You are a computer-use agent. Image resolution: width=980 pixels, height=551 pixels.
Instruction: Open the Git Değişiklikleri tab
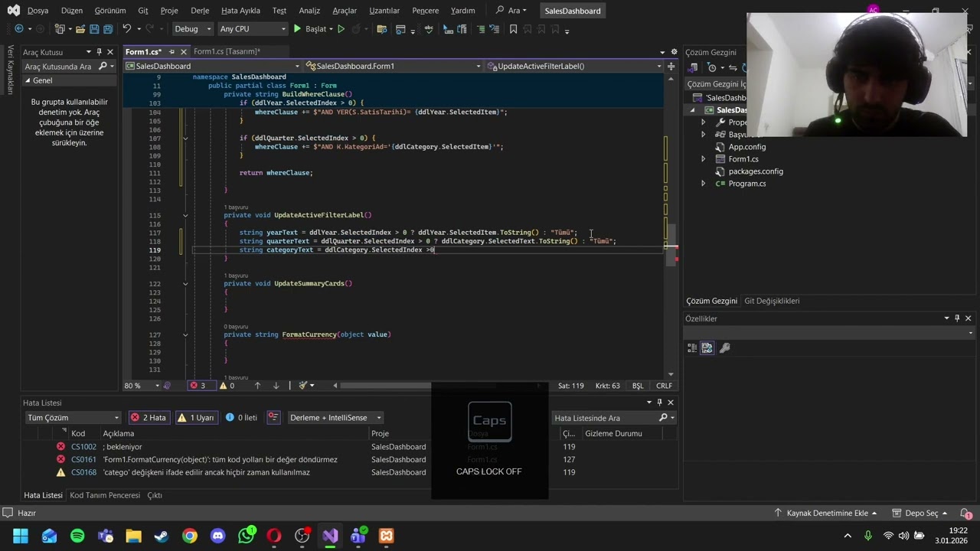point(772,301)
